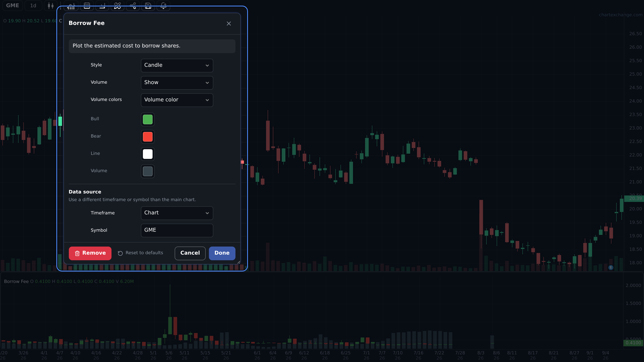Close the Borrow Fee dialog
The image size is (644, 362).
point(229,24)
